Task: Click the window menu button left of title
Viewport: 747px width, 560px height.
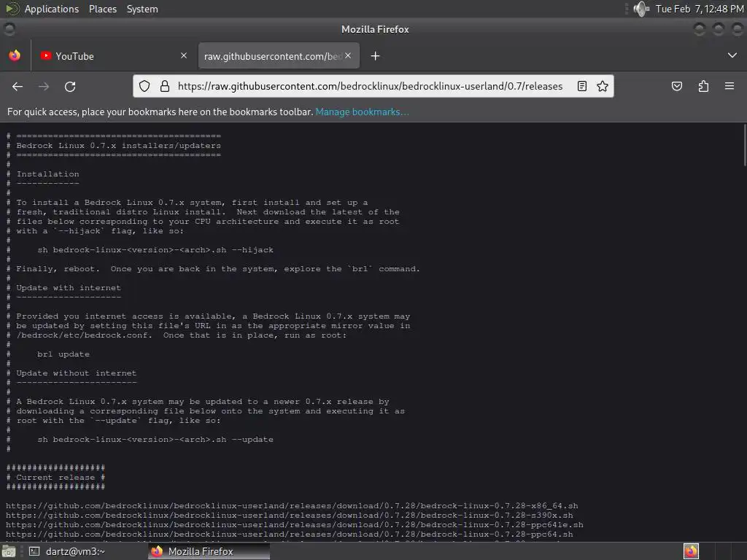Action: coord(9,29)
